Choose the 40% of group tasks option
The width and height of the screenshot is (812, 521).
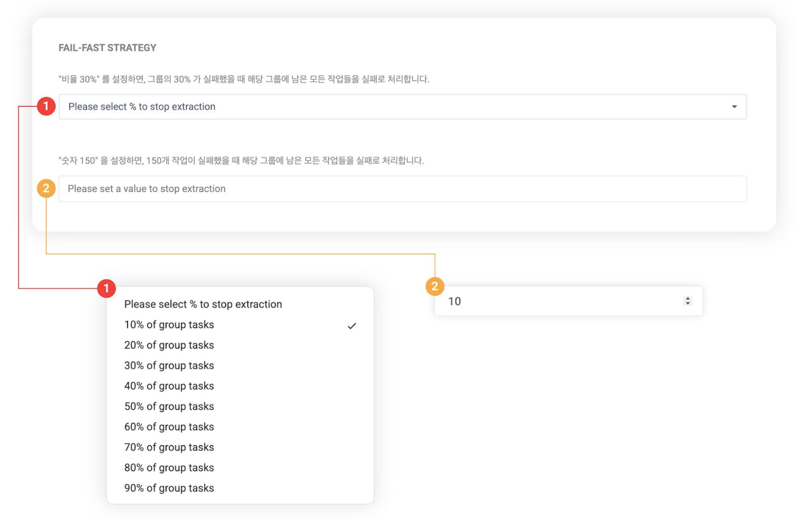click(169, 386)
